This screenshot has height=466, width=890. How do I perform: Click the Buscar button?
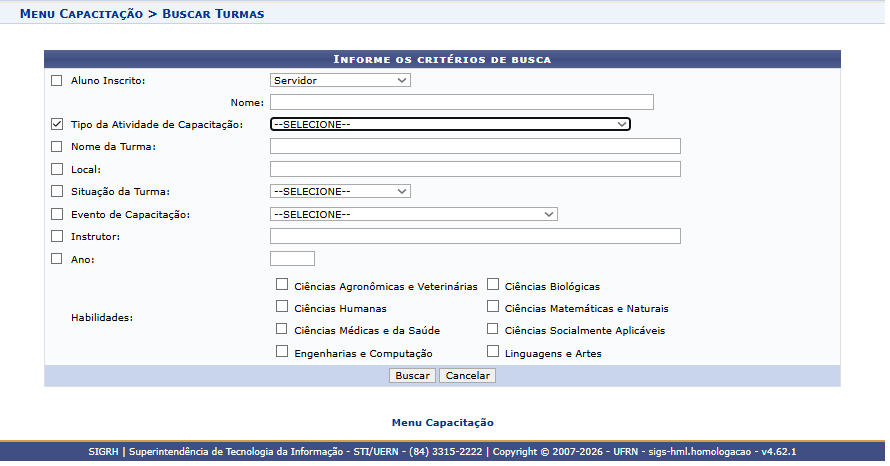coord(413,376)
